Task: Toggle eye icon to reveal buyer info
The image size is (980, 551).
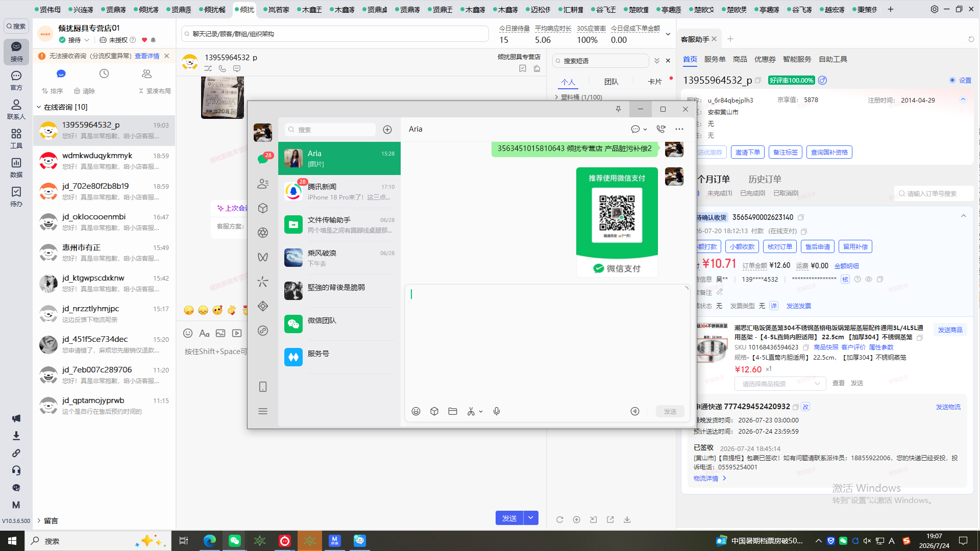Action: tap(869, 279)
